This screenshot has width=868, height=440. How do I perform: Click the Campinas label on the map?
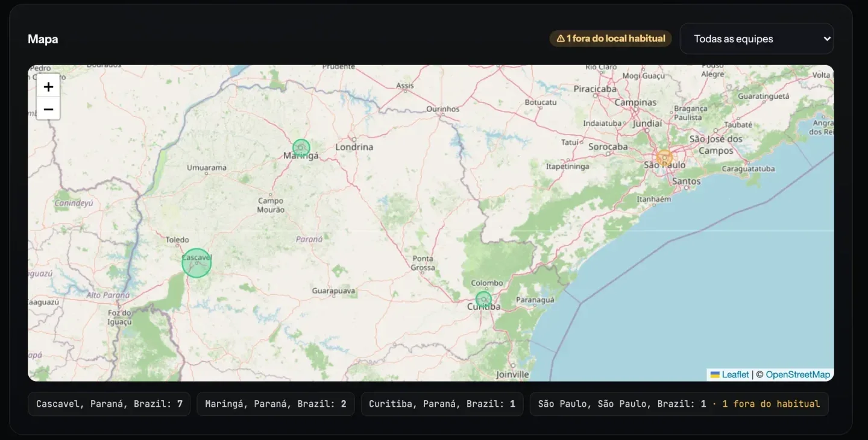pyautogui.click(x=635, y=102)
